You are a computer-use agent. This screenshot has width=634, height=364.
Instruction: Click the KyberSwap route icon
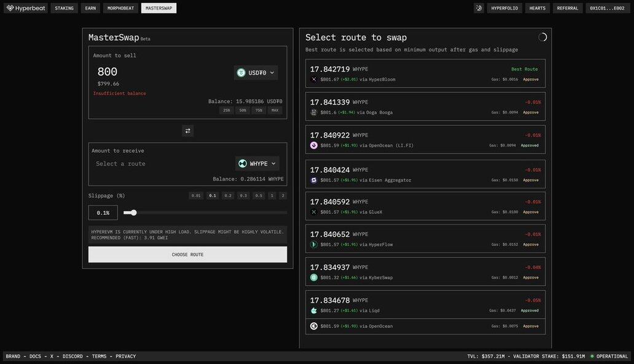(x=314, y=277)
